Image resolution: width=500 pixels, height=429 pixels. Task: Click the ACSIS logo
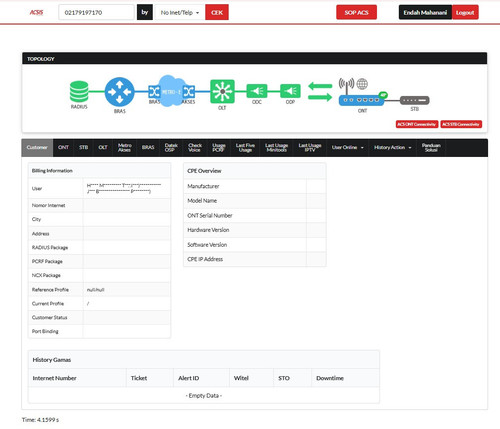36,12
